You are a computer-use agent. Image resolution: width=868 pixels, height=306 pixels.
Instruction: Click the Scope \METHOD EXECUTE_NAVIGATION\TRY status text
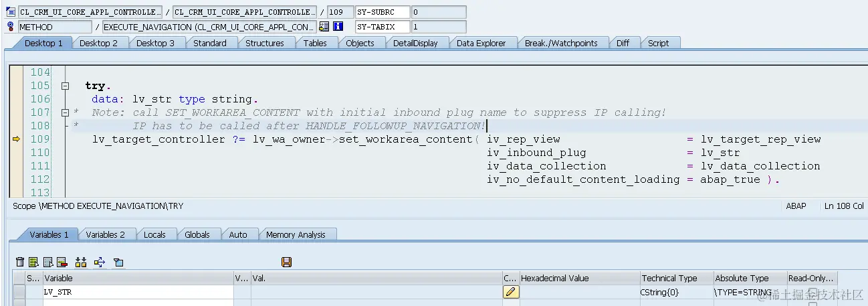coord(98,206)
